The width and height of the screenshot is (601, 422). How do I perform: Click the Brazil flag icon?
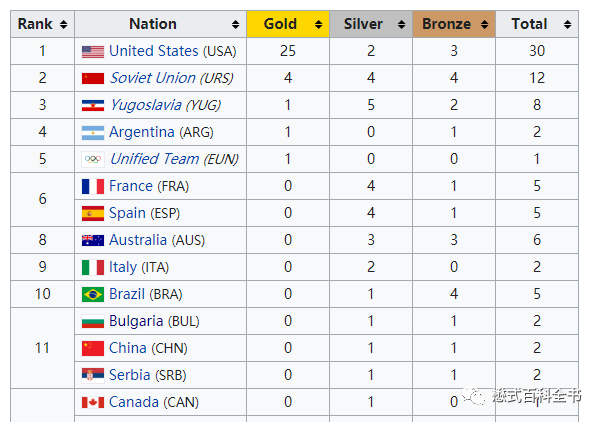93,294
